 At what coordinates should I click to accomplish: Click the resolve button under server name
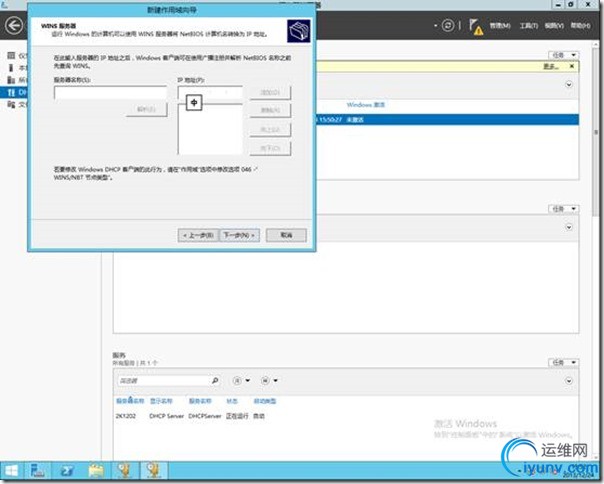click(x=147, y=109)
